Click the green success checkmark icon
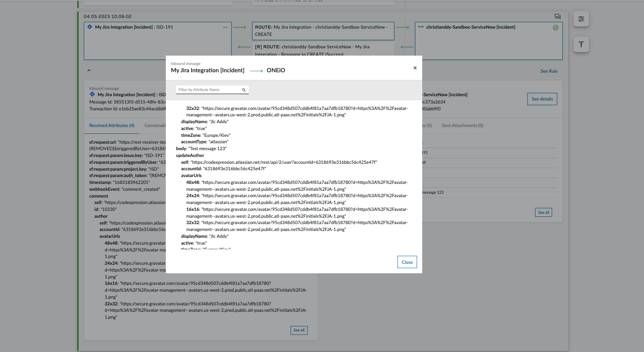This screenshot has width=644, height=352. [x=556, y=27]
